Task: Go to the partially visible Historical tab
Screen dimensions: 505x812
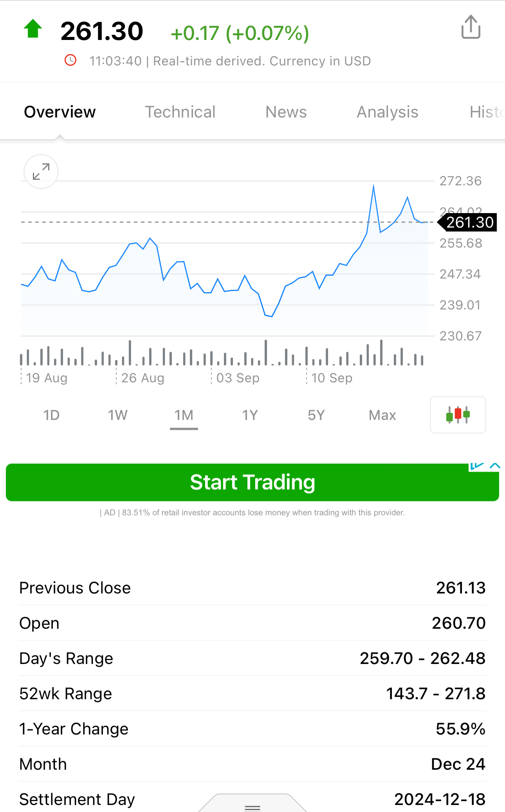Action: (x=487, y=112)
